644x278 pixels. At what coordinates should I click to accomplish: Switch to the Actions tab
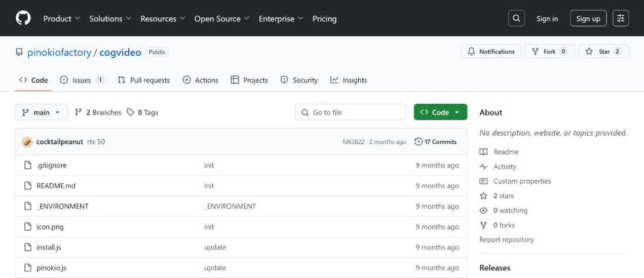201,80
